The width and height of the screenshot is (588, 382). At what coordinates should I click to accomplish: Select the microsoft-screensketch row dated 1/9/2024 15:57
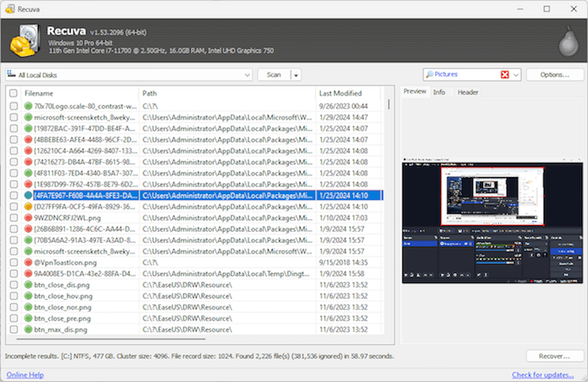click(195, 251)
